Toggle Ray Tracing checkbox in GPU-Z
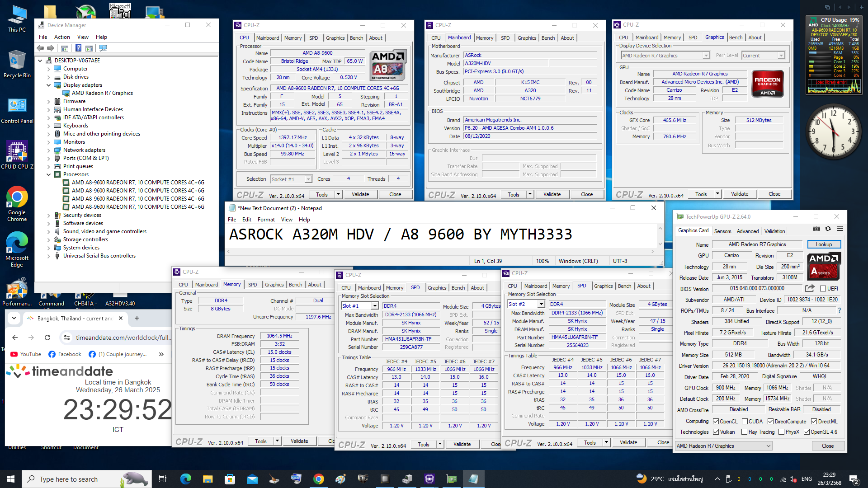The width and height of the screenshot is (868, 488). (x=745, y=432)
